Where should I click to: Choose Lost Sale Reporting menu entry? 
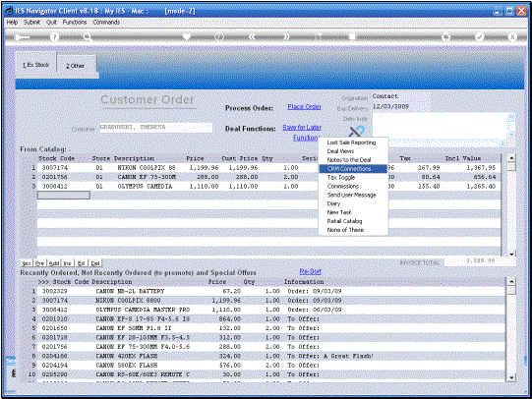pyautogui.click(x=351, y=142)
